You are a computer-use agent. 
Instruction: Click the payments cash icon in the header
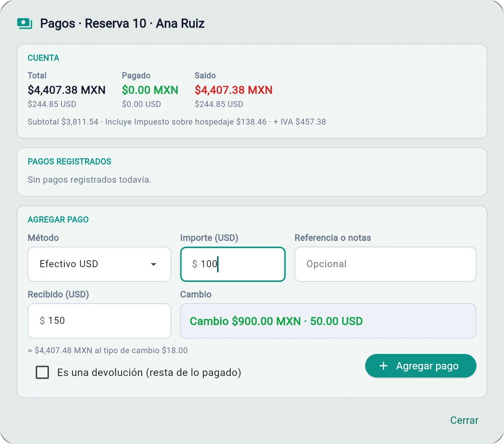[25, 24]
